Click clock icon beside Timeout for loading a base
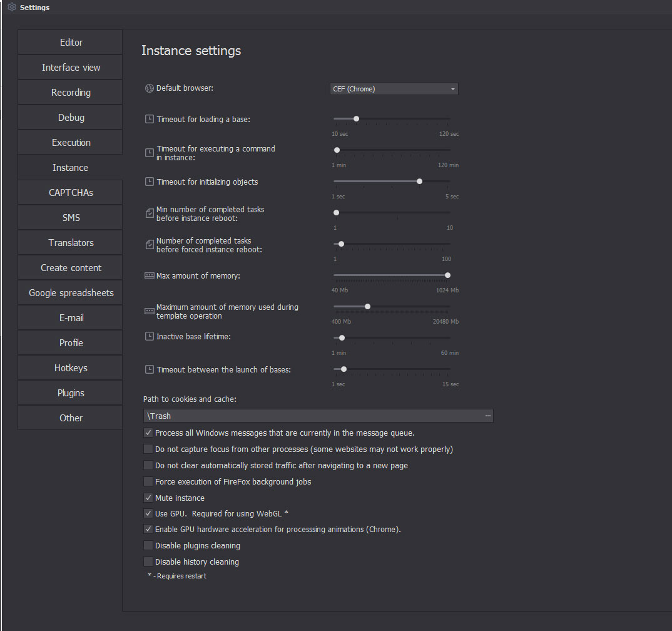Image resolution: width=672 pixels, height=631 pixels. [149, 119]
